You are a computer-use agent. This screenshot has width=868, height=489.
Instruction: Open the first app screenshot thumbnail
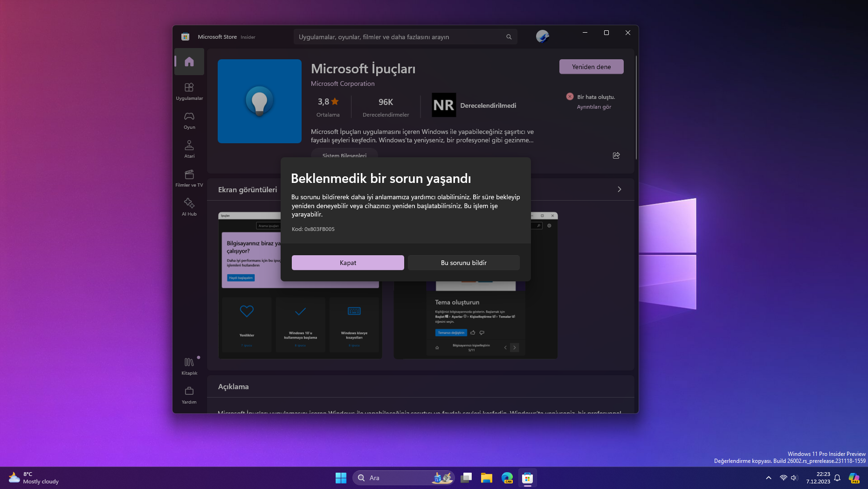click(300, 286)
